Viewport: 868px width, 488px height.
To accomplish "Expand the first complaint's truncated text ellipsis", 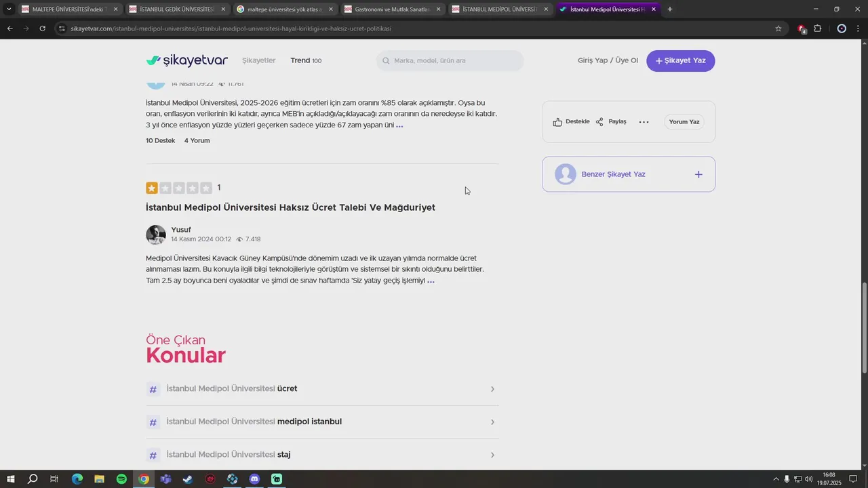I will 399,125.
